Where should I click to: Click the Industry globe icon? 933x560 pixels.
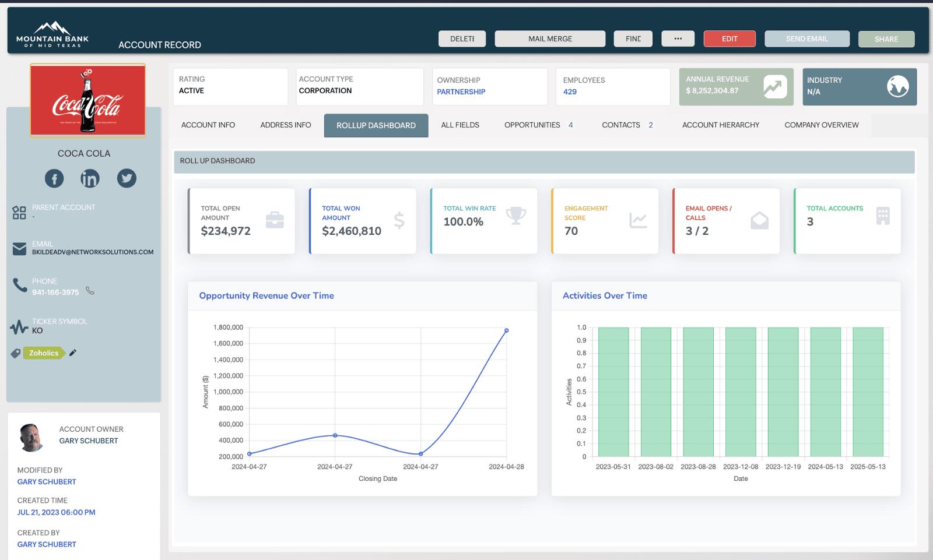(898, 86)
